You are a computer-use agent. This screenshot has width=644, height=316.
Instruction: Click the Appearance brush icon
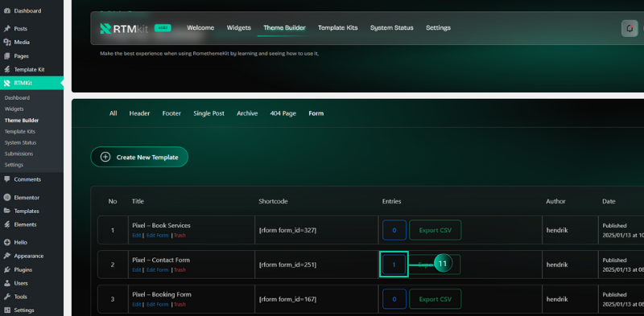click(x=7, y=256)
